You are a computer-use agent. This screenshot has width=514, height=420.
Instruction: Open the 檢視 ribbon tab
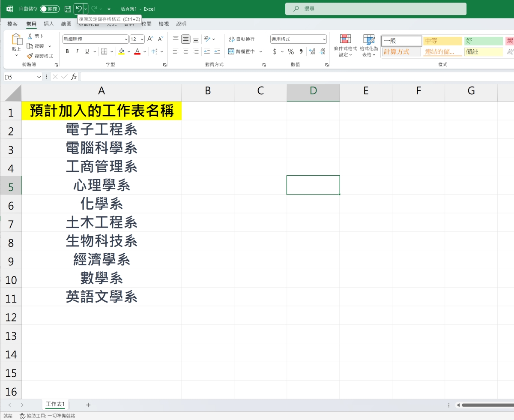pos(164,24)
